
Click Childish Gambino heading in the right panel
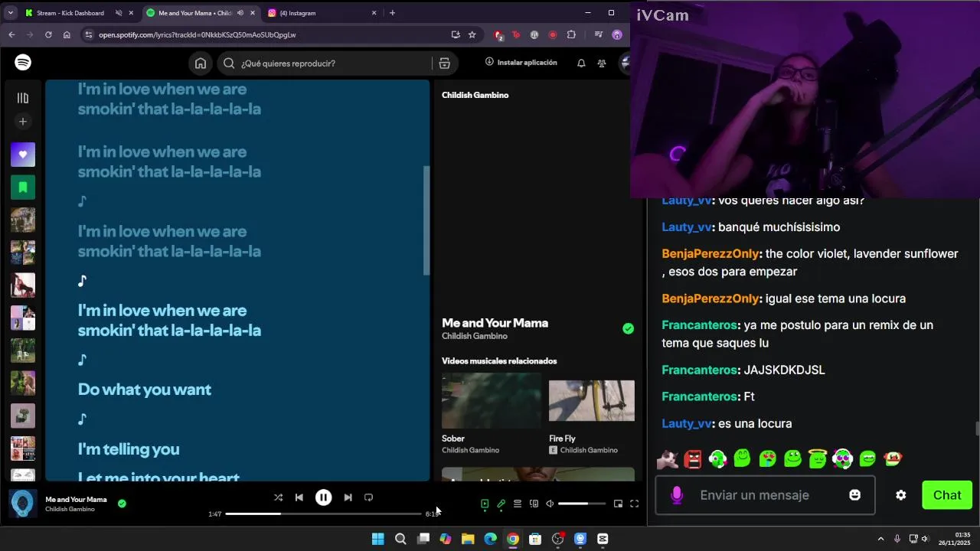(475, 95)
